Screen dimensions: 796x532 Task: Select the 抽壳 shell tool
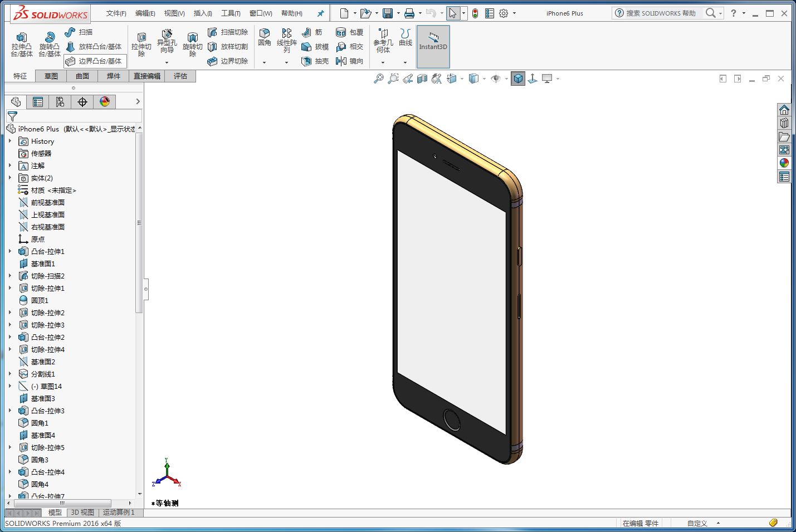[x=315, y=61]
